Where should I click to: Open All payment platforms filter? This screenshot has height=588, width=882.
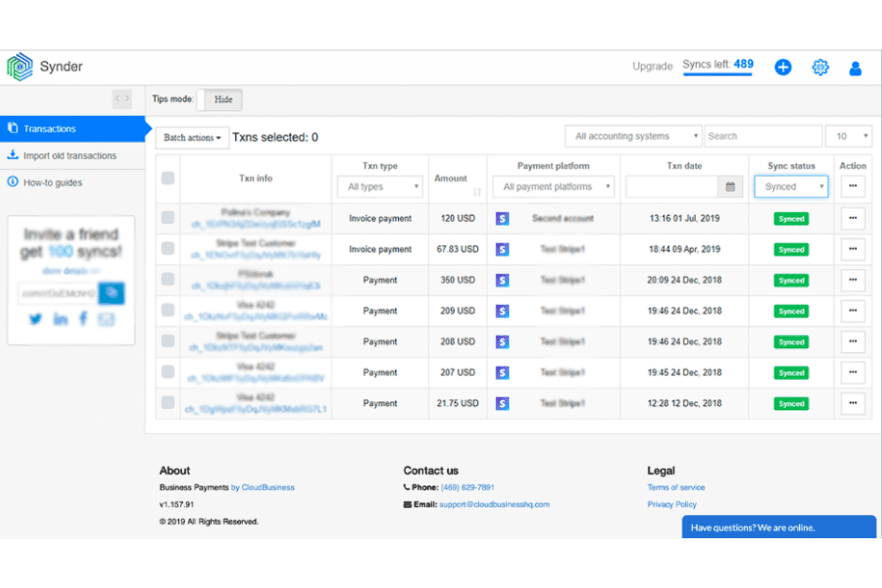(554, 186)
